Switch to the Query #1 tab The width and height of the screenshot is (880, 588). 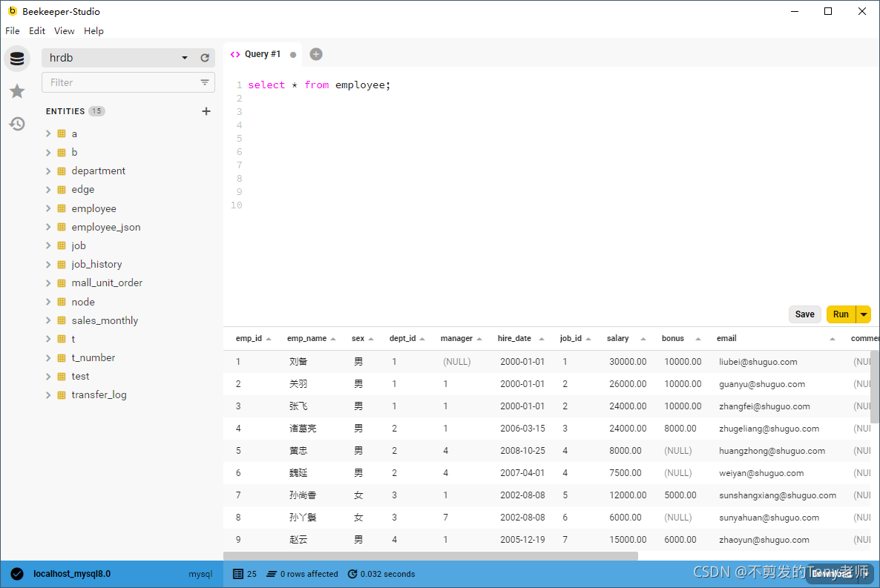[x=262, y=54]
